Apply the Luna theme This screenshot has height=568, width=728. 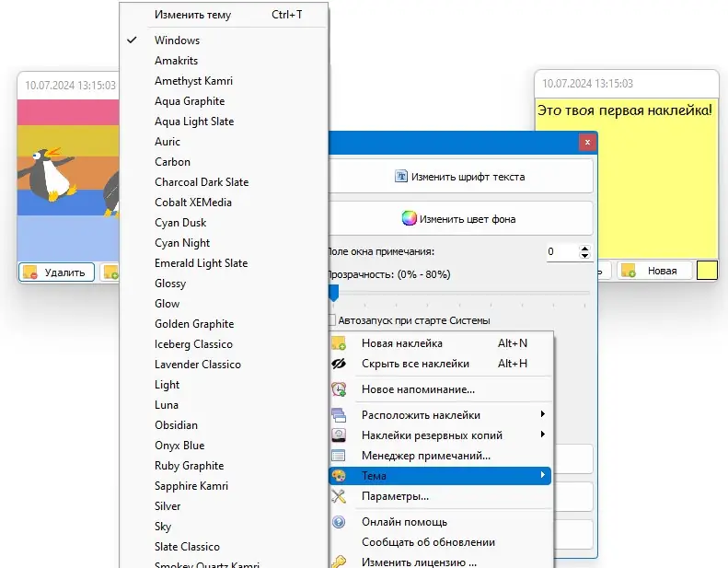(224, 405)
